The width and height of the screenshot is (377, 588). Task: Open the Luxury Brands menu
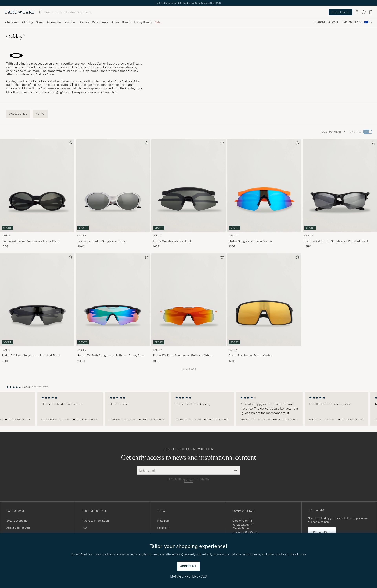pos(143,22)
